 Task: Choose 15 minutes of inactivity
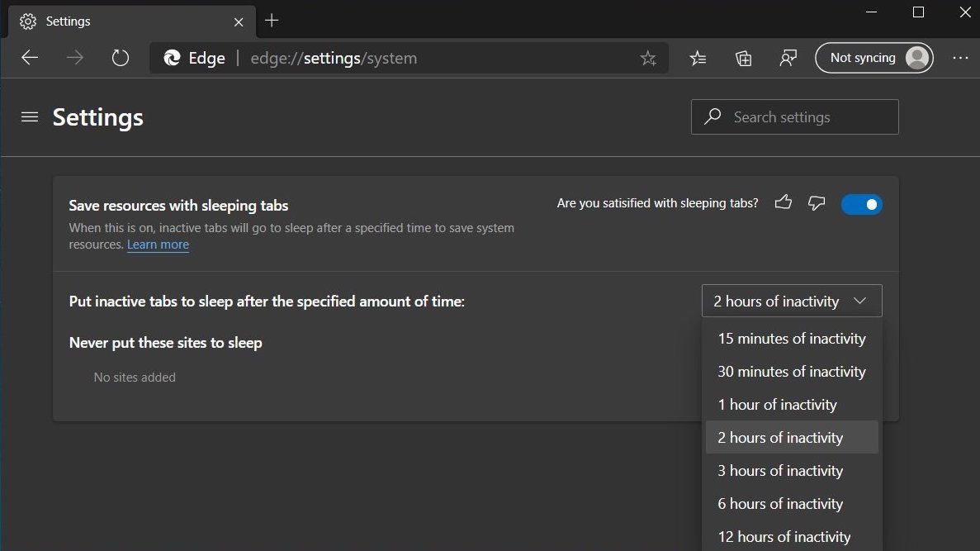tap(792, 339)
